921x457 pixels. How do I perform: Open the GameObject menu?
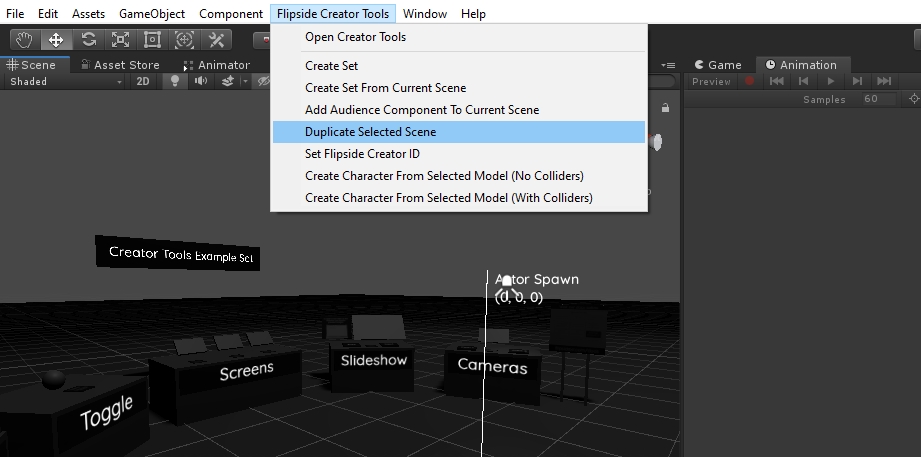tap(152, 14)
